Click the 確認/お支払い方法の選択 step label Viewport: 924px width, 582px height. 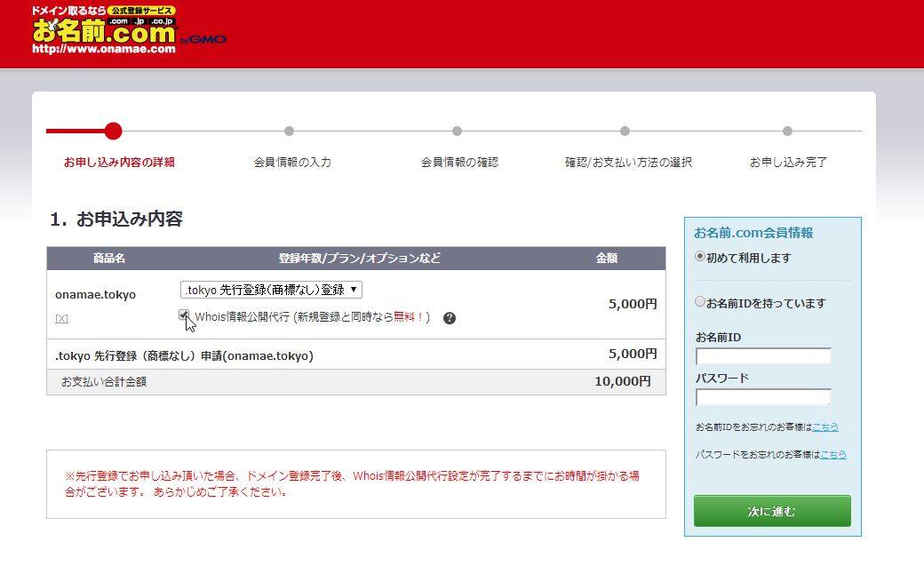click(628, 162)
